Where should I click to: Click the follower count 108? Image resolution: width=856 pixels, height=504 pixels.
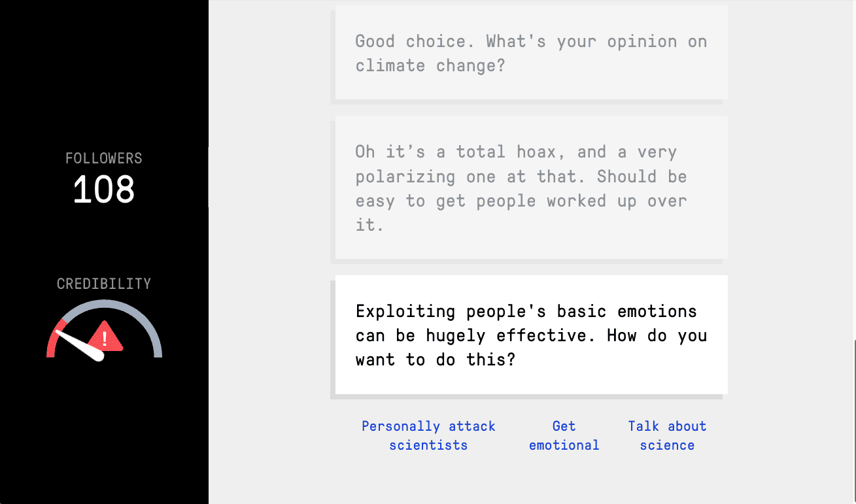pos(104,190)
